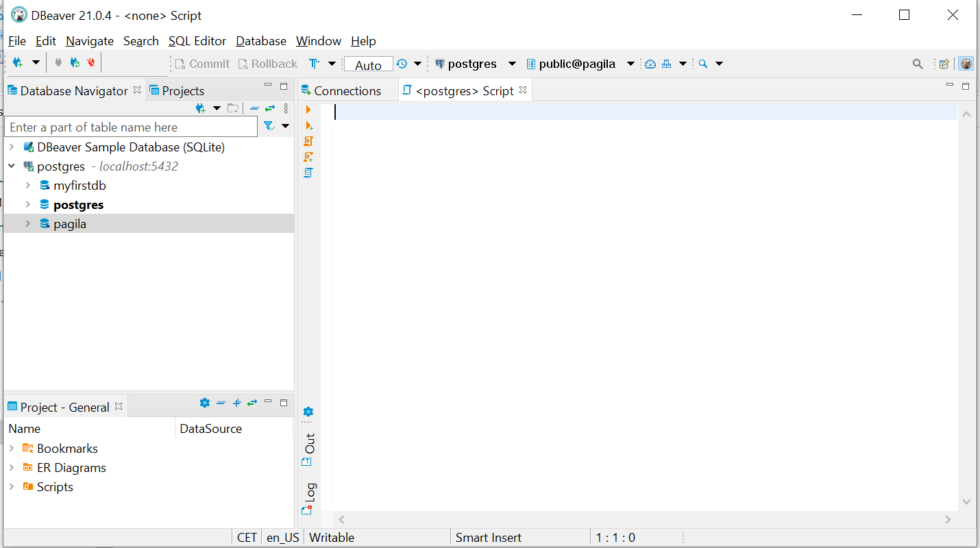Open the Navigate menu
This screenshot has height=548, width=980.
(90, 41)
